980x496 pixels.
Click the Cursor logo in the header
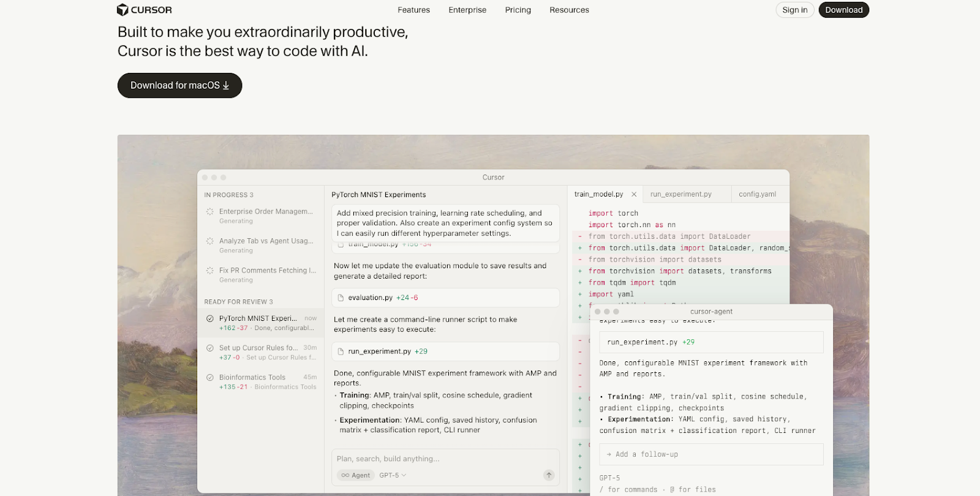pyautogui.click(x=145, y=10)
